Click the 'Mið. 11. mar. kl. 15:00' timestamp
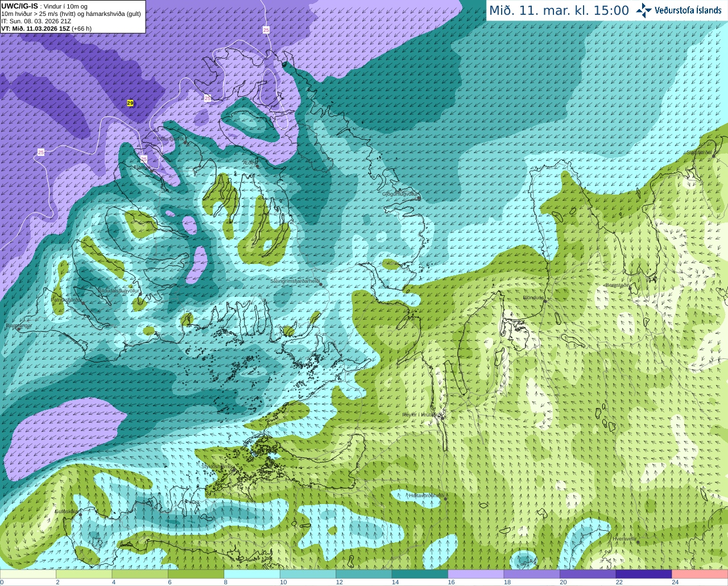The width and height of the screenshot is (728, 586). 559,11
